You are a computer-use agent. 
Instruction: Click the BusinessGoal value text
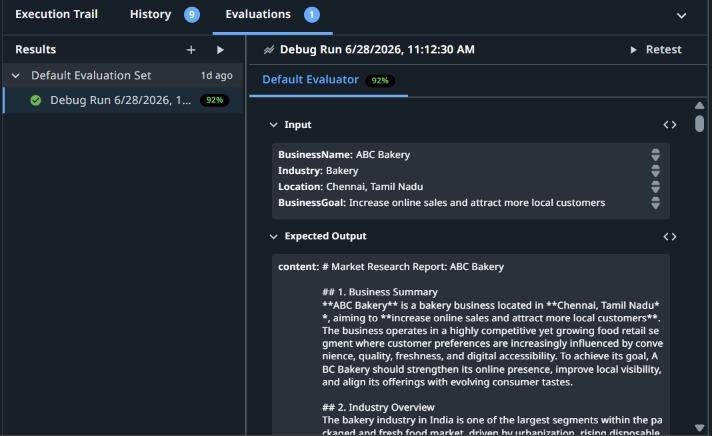(x=477, y=203)
